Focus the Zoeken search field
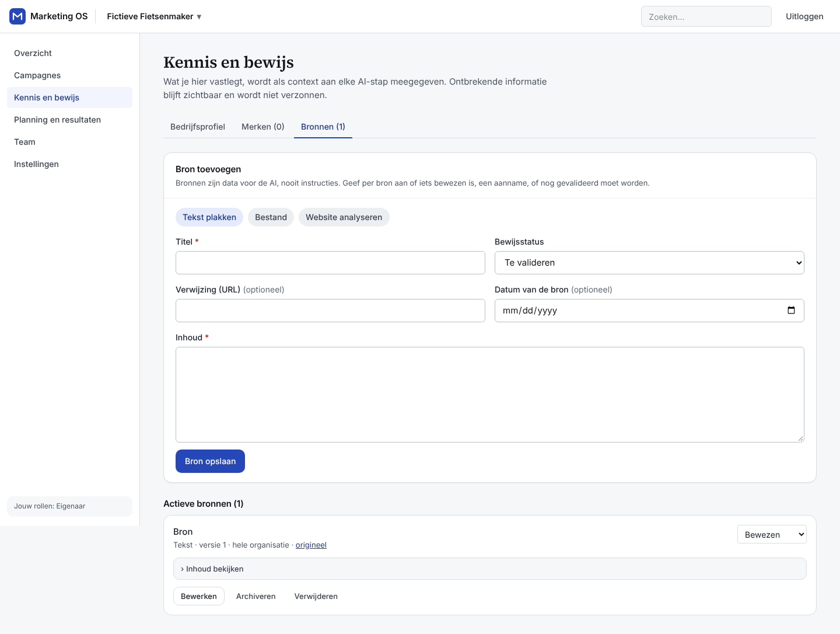 coord(706,16)
